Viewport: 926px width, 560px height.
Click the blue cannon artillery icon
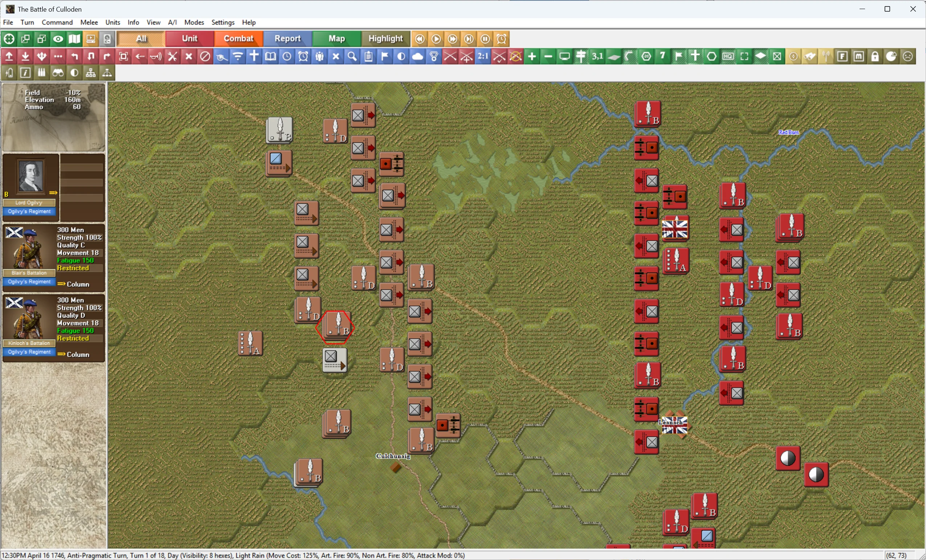pos(221,57)
